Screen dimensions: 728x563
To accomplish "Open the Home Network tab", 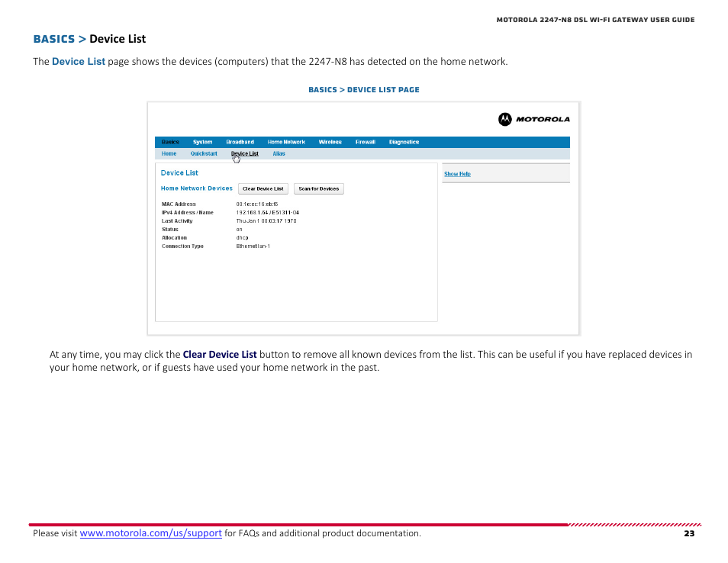I will [286, 142].
